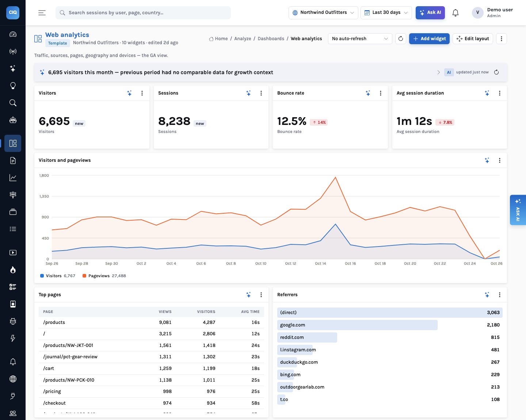Go to Dashboards breadcrumb
The height and width of the screenshot is (420, 526).
271,39
